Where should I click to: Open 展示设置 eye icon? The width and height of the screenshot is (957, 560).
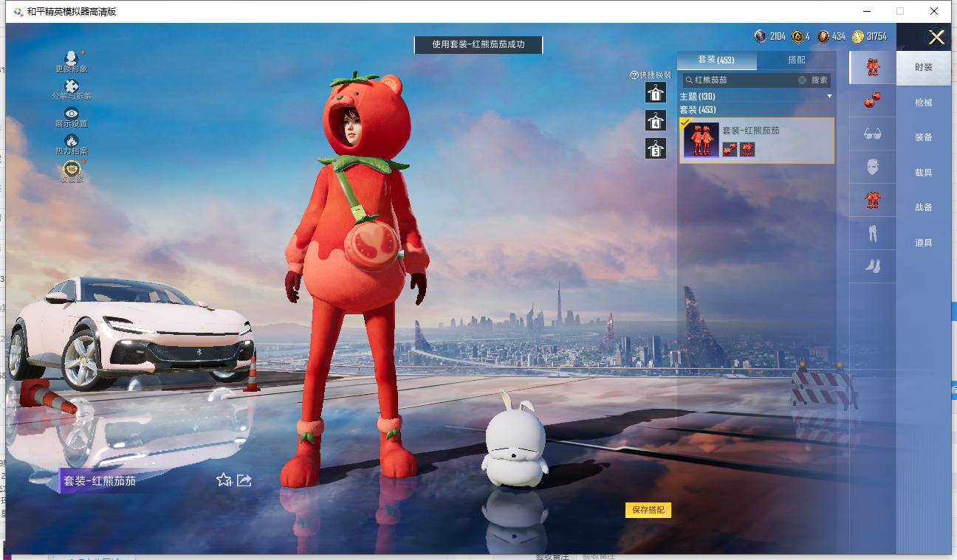[x=72, y=117]
